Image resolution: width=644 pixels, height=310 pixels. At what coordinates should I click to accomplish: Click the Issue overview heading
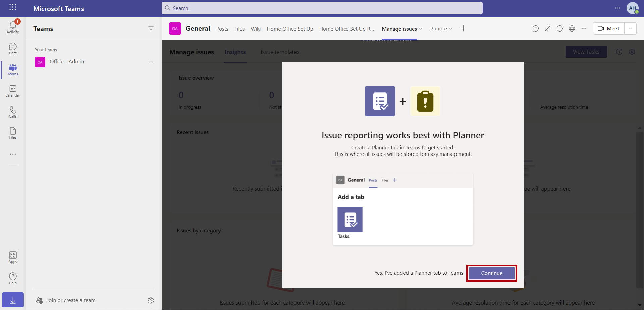pos(196,78)
